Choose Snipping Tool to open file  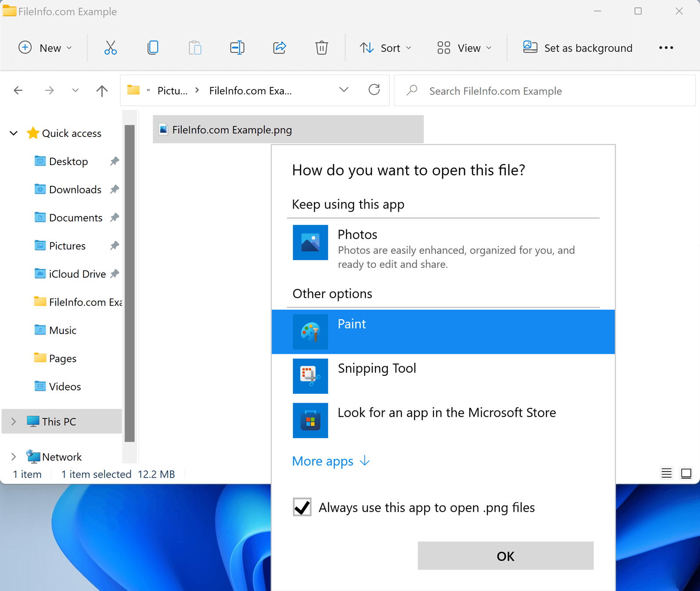pos(443,376)
